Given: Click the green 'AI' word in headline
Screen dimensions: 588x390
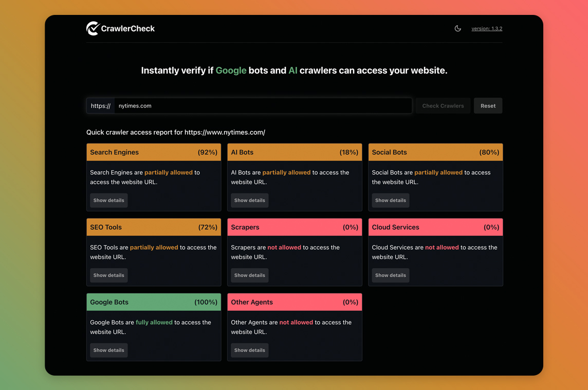Looking at the screenshot, I should 293,70.
